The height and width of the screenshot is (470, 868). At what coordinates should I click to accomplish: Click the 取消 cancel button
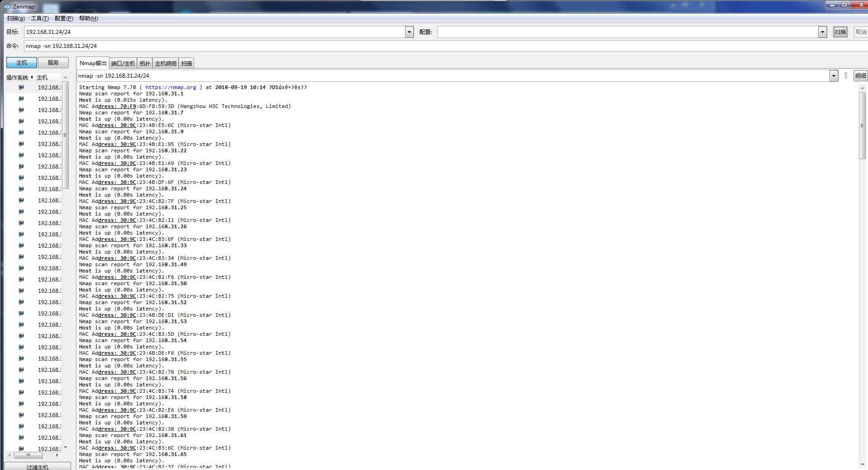click(x=861, y=32)
